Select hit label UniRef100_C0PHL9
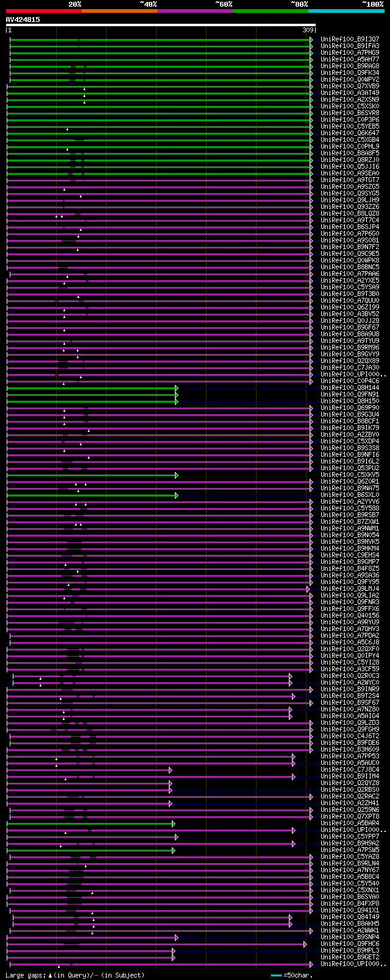390x980 pixels. (x=350, y=147)
